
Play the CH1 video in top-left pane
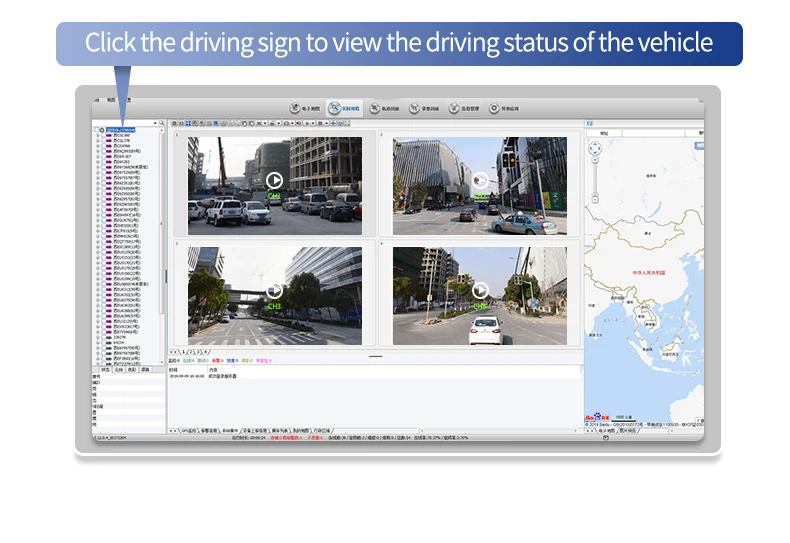pos(274,180)
